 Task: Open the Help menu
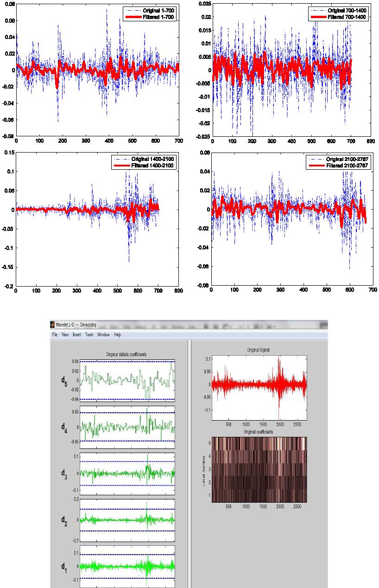pos(117,335)
